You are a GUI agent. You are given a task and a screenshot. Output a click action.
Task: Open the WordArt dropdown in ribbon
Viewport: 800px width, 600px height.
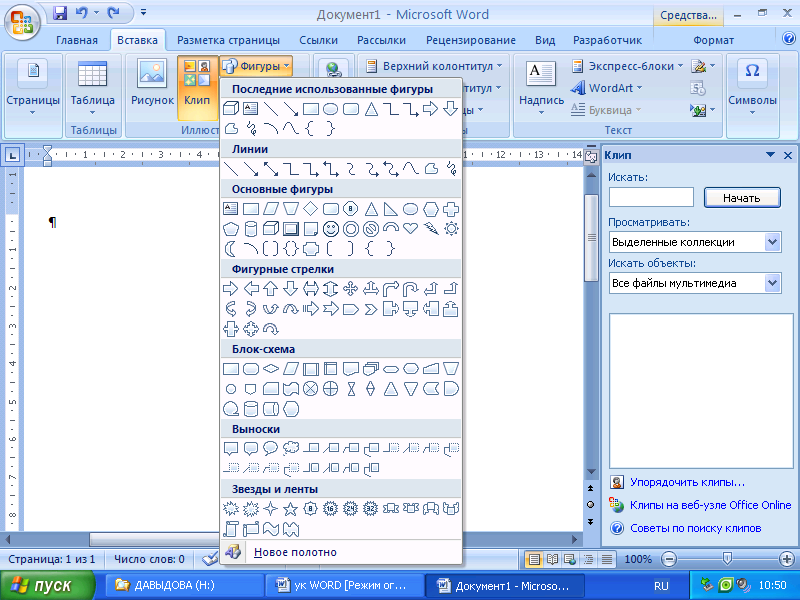608,88
